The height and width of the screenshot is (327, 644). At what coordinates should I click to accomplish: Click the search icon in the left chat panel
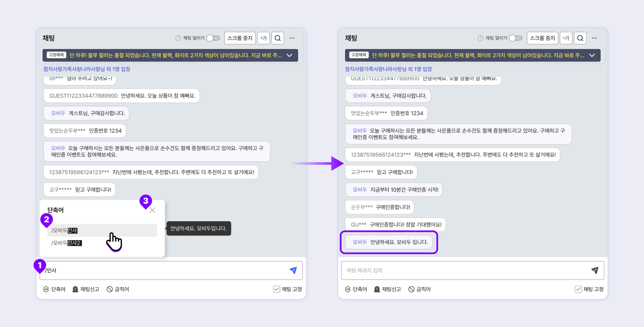point(278,38)
